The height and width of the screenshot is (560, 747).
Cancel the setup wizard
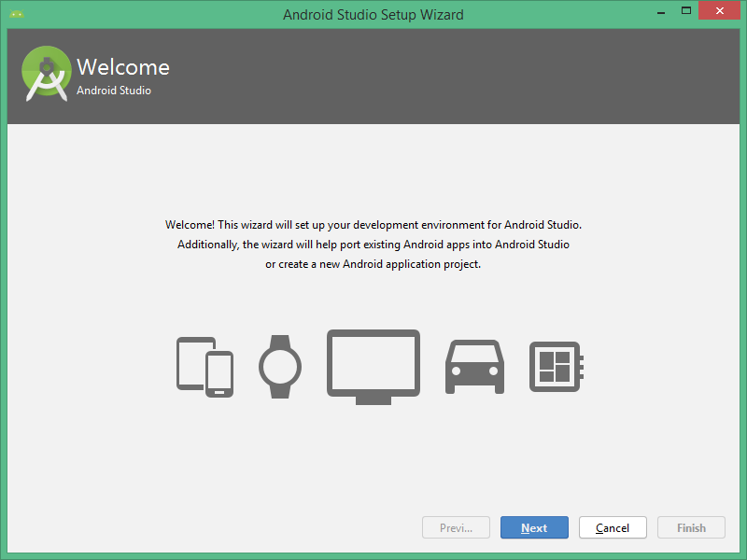coord(613,527)
